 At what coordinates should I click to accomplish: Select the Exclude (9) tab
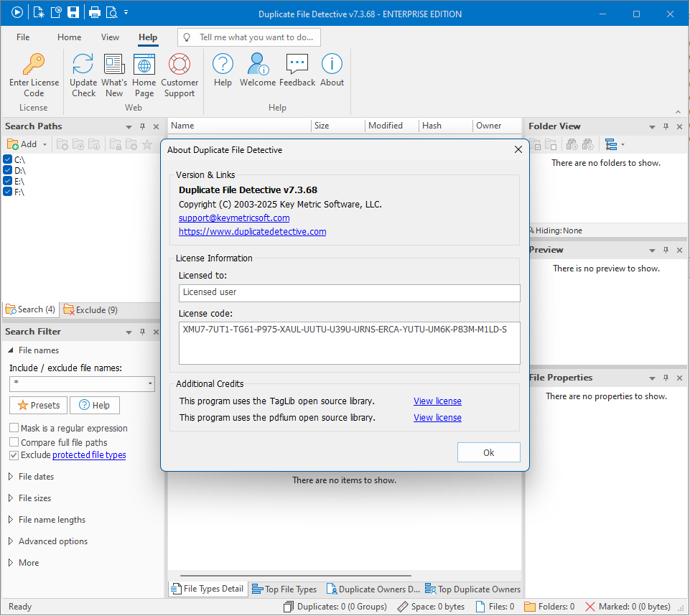coord(90,309)
